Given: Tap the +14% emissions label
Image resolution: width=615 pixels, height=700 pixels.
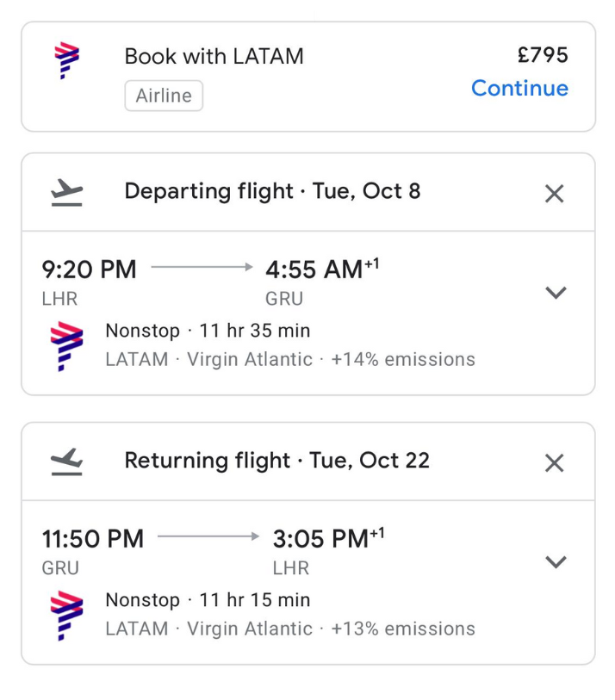Looking at the screenshot, I should tap(402, 359).
